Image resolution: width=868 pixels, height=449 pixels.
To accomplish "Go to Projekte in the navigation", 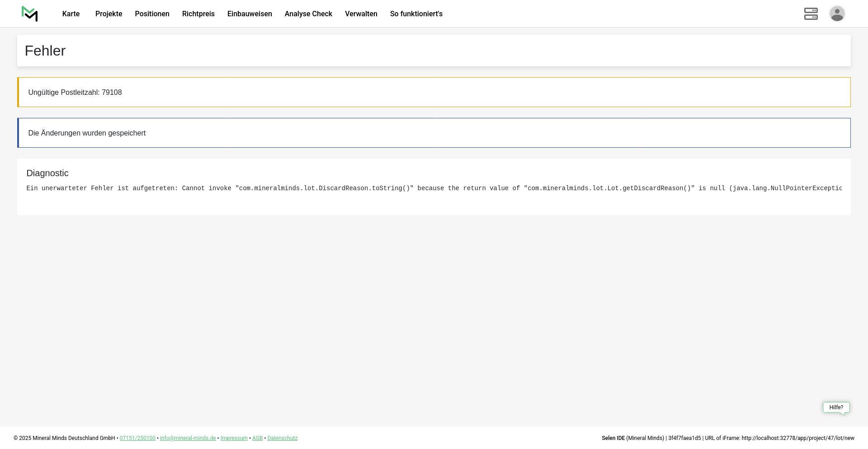I will click(x=108, y=14).
